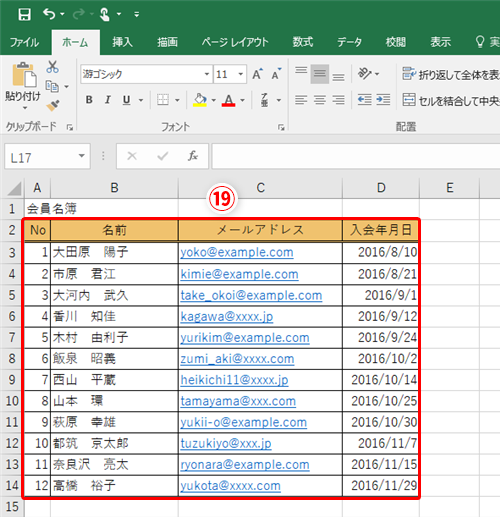Click the phonetic guide (ふりがな) icon

[x=264, y=100]
